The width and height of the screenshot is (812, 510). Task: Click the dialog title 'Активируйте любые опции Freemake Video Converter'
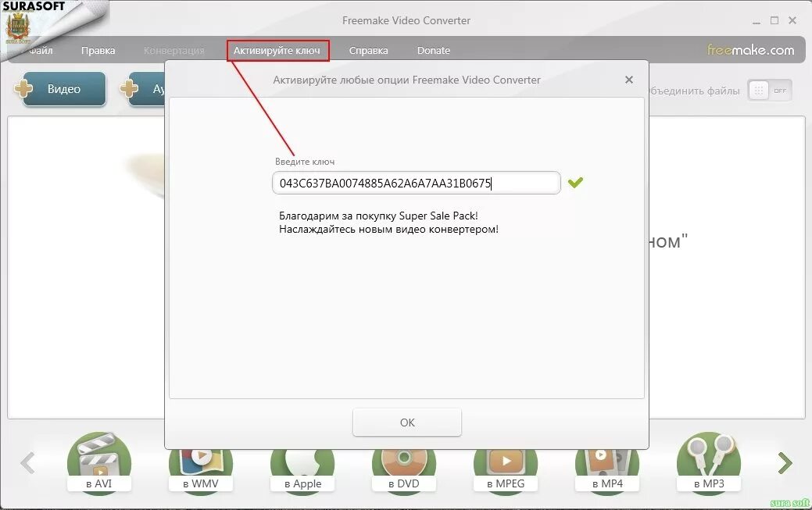[x=406, y=80]
